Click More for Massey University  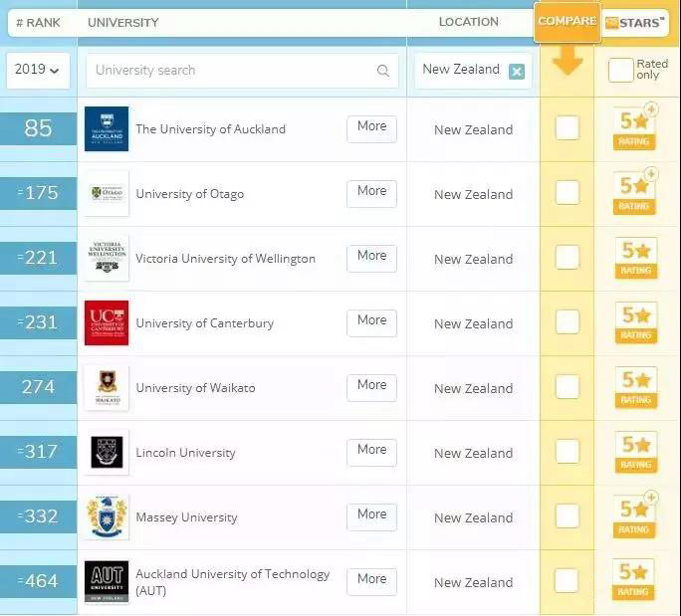(371, 517)
